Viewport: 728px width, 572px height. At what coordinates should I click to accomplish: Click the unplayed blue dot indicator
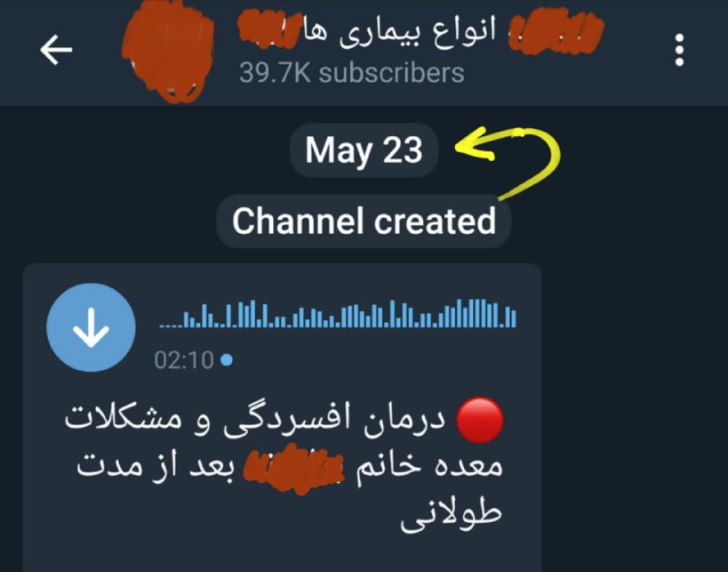pyautogui.click(x=227, y=360)
